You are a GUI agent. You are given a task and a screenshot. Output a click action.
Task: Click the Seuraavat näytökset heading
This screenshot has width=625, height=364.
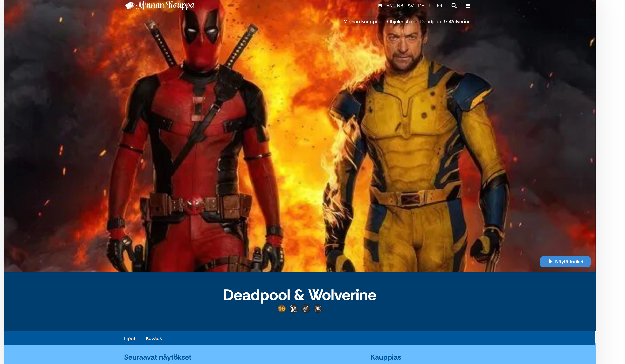158,357
